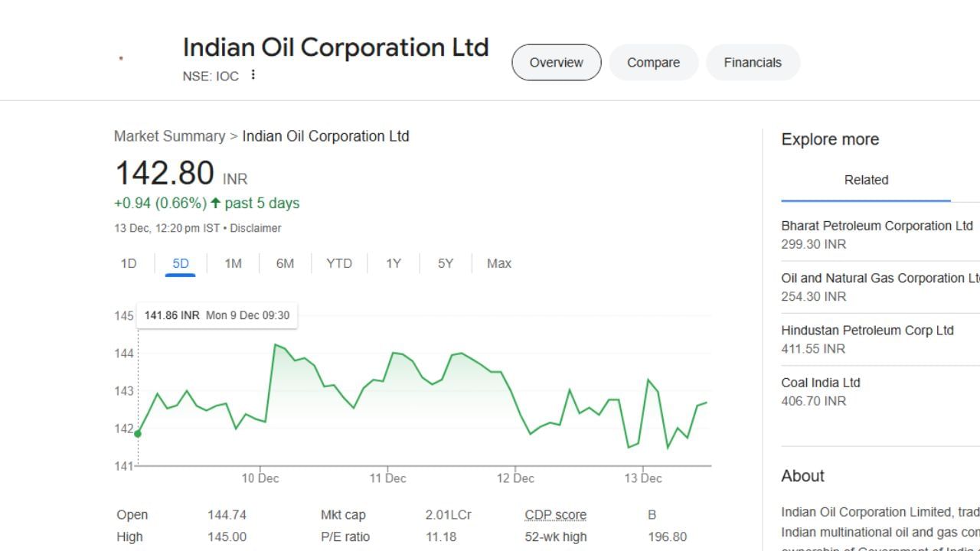Show the 5Y chart range
The image size is (980, 551).
pyautogui.click(x=446, y=263)
